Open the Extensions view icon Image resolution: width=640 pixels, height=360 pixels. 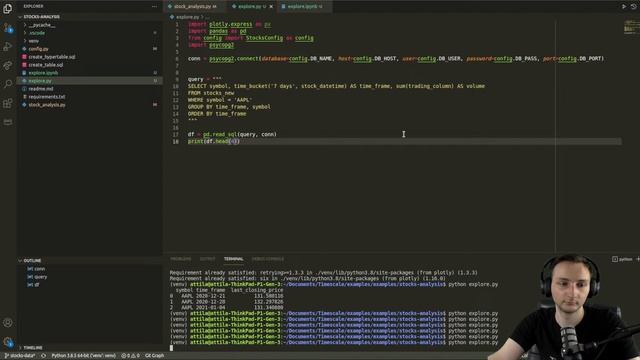[x=7, y=103]
